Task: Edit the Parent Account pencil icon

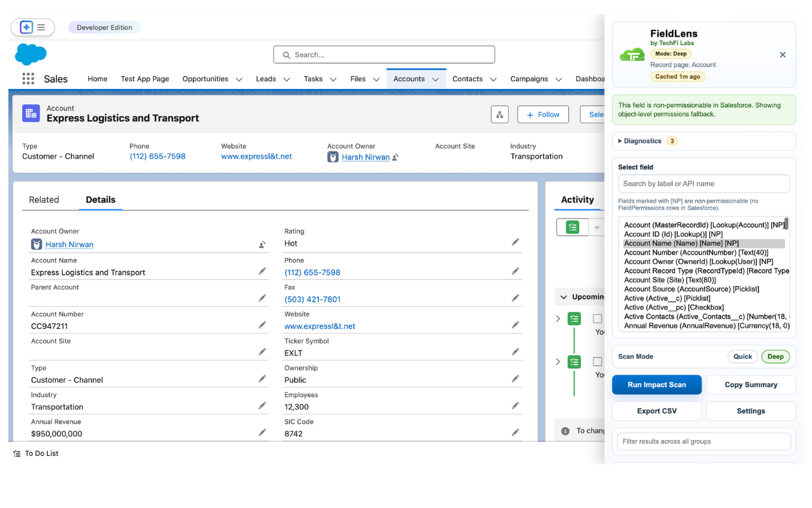Action: point(262,298)
